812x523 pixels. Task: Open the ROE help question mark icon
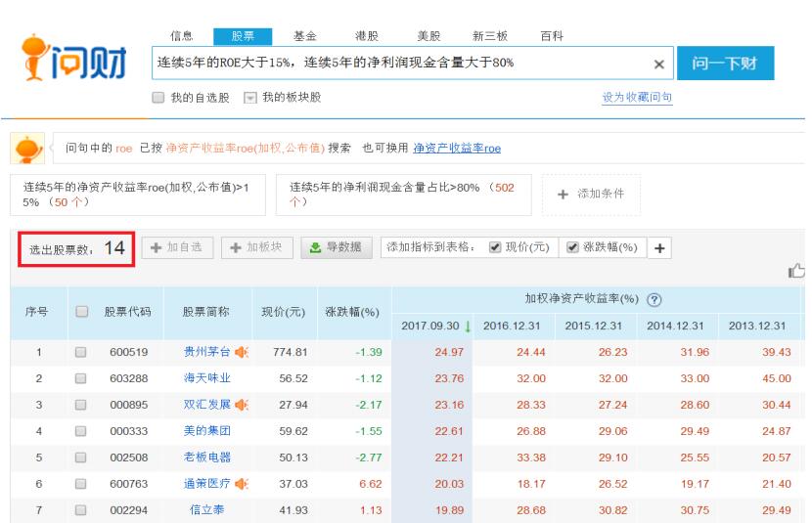654,299
